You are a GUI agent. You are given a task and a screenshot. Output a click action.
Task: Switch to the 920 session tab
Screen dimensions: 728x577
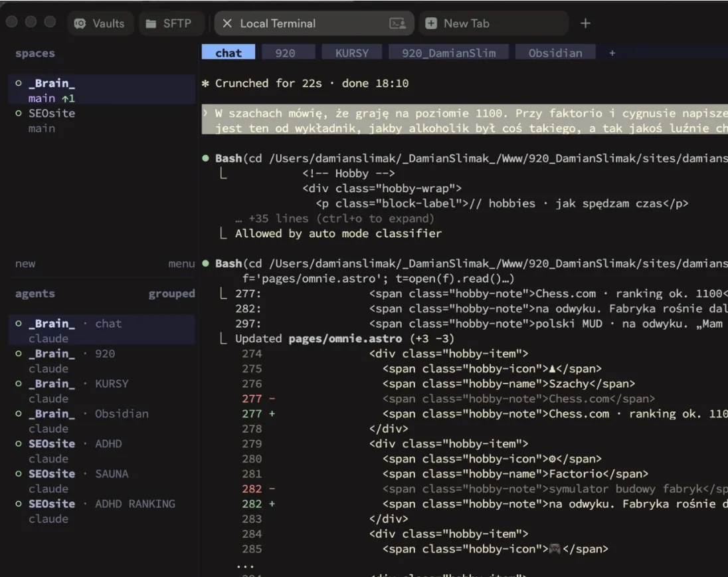tap(288, 53)
